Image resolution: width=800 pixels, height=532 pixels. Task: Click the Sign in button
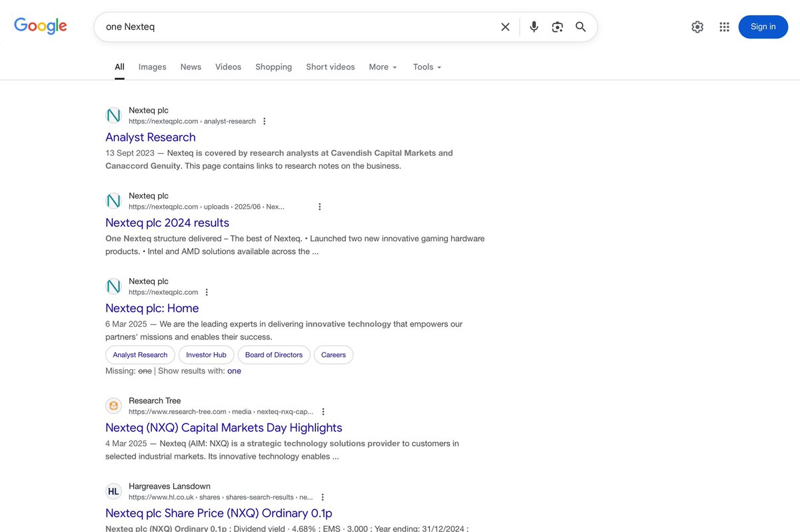click(x=763, y=27)
